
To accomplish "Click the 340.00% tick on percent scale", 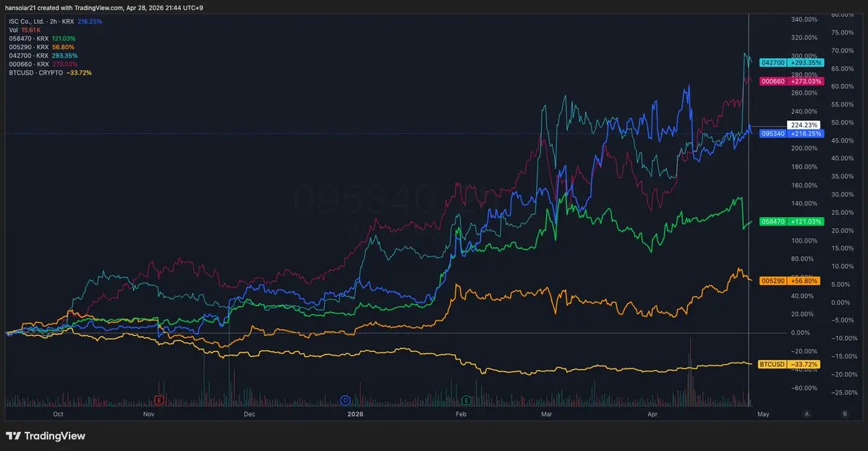I will point(803,20).
